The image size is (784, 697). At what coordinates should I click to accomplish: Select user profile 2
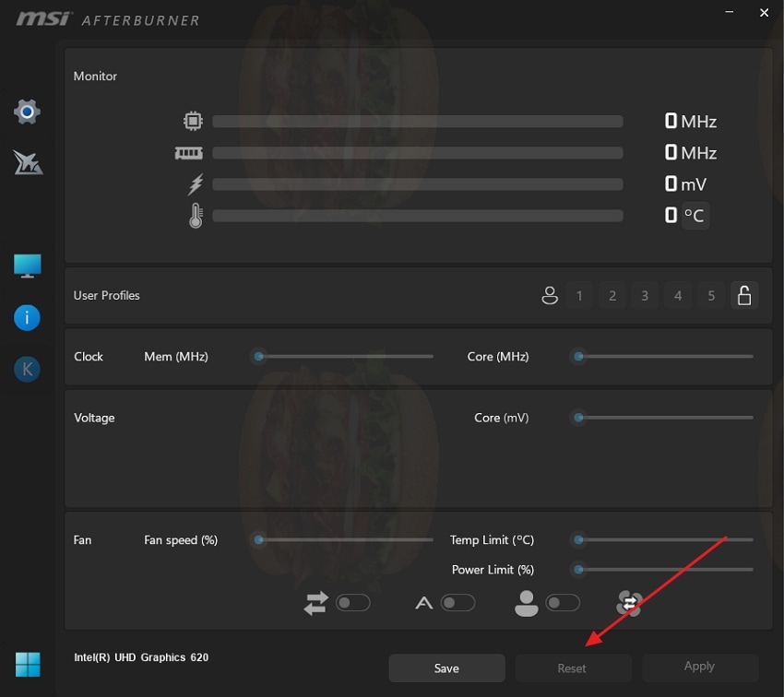coord(612,295)
